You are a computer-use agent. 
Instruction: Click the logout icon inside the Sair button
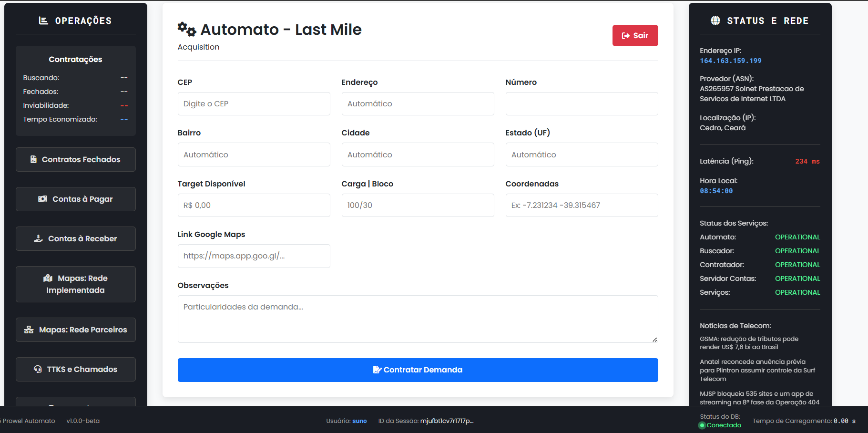(626, 35)
